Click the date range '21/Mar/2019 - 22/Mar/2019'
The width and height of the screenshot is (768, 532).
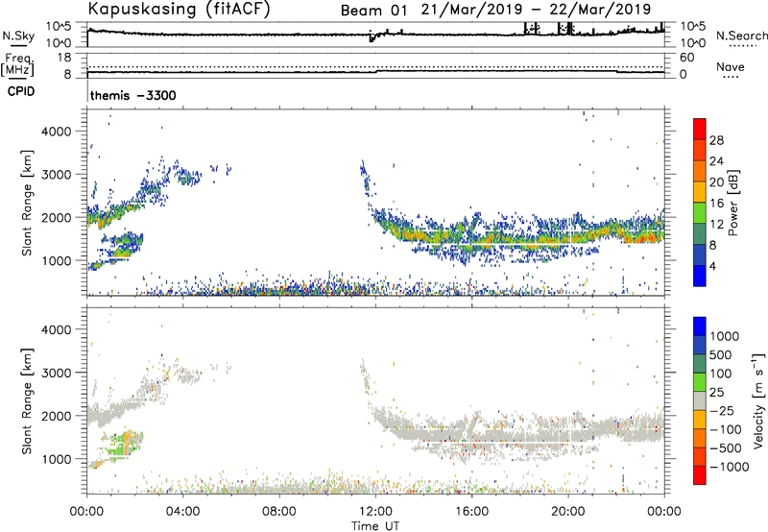tap(536, 10)
